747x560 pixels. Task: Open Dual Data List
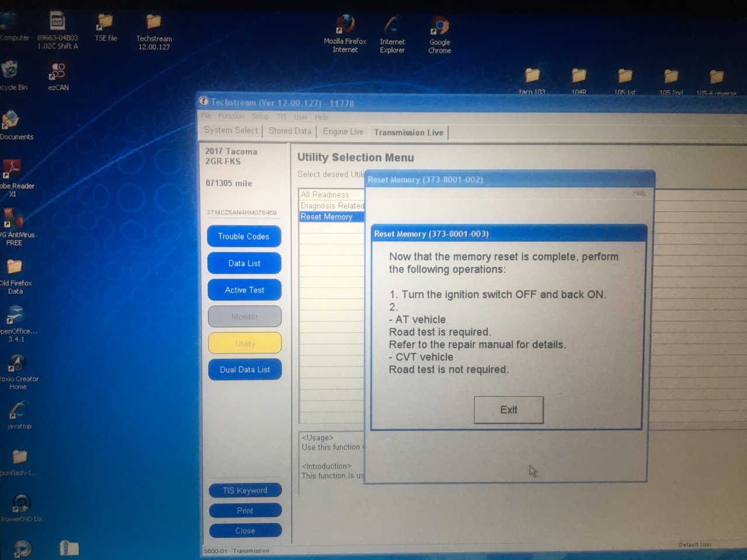[245, 369]
